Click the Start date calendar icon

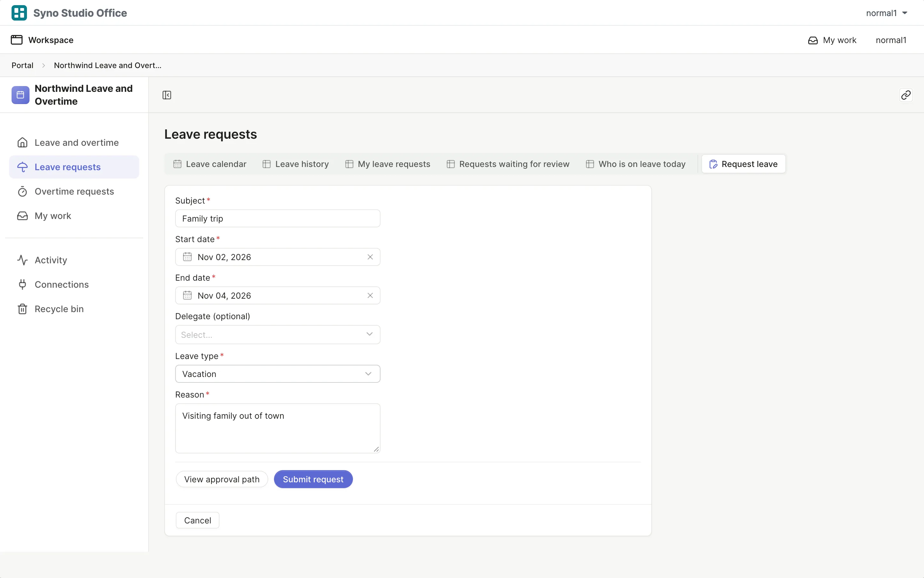(x=187, y=257)
